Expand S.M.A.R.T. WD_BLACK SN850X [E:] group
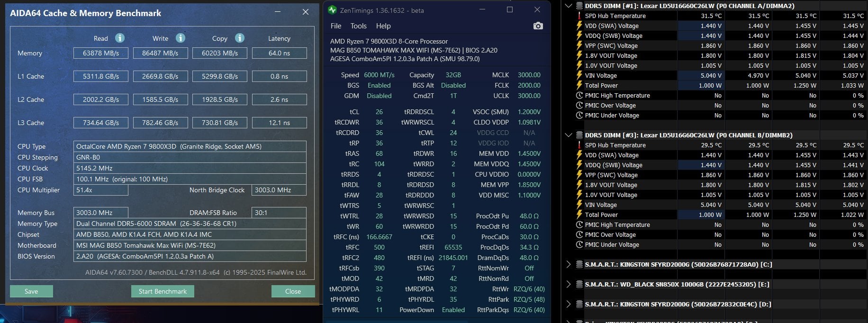The image size is (868, 323). point(569,284)
